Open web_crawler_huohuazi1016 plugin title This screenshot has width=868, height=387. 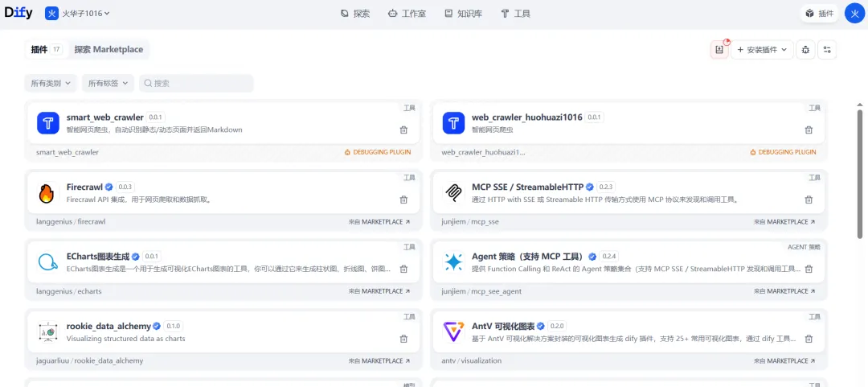click(527, 117)
